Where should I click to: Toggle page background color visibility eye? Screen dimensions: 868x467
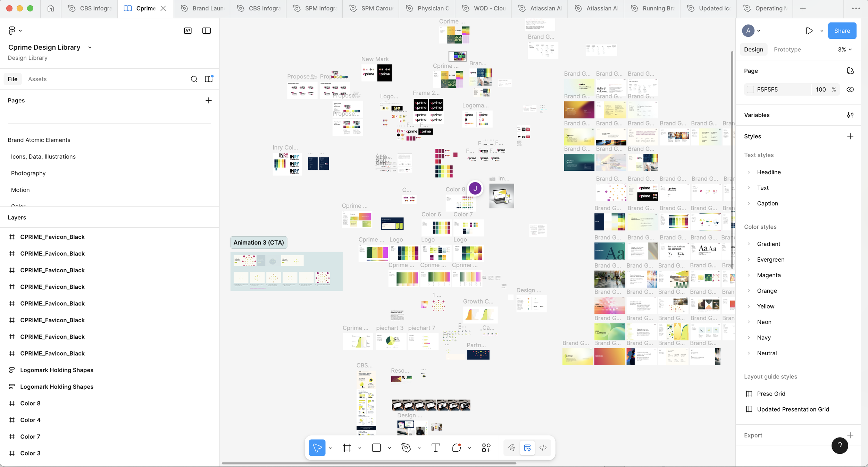click(x=850, y=90)
